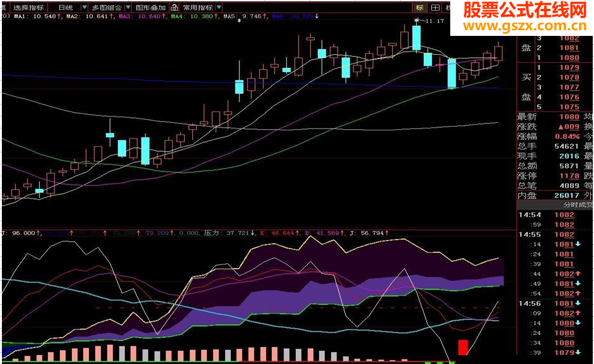Expand the 多图组合 dropdown arrow
The height and width of the screenshot is (364, 594).
[128, 8]
